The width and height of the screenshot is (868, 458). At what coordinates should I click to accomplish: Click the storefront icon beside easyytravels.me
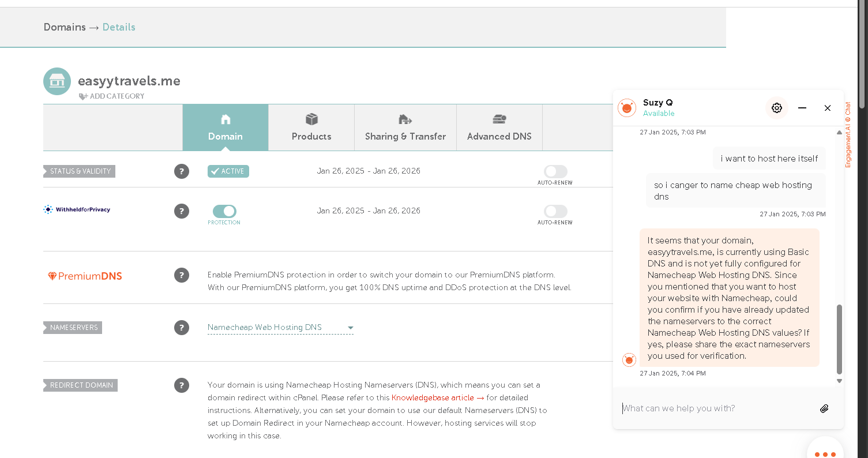click(x=57, y=81)
